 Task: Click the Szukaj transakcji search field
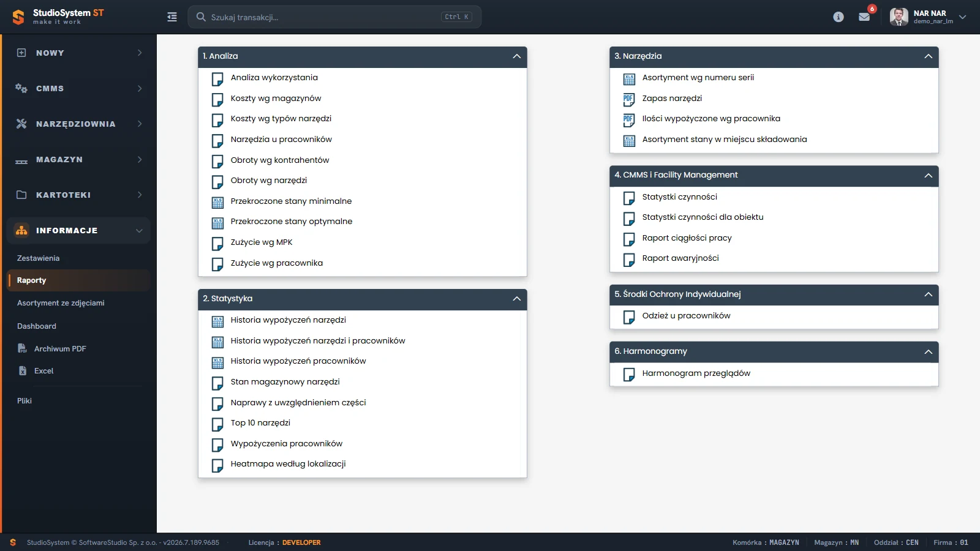(334, 17)
